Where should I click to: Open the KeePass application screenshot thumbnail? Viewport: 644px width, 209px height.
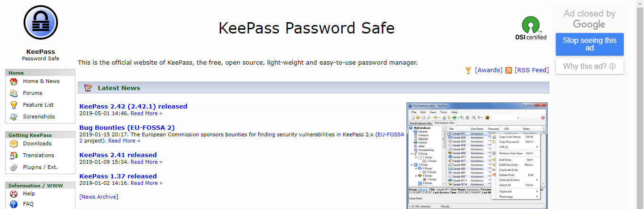click(x=477, y=155)
